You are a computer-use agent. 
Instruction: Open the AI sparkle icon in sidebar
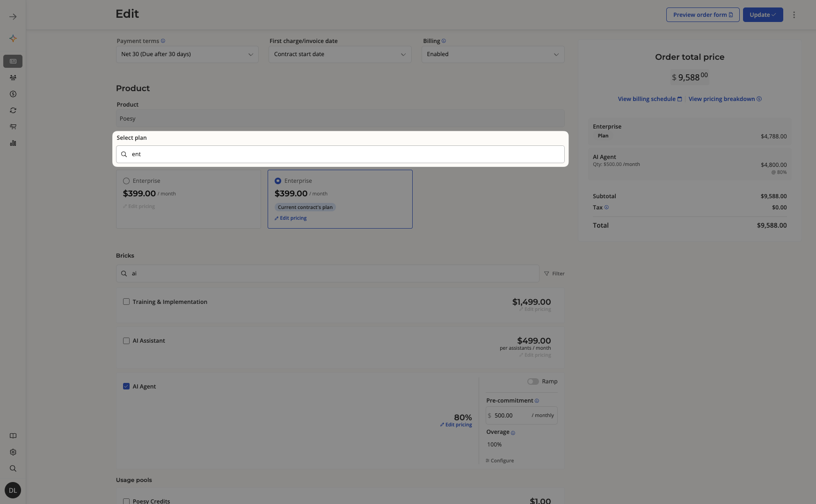(x=13, y=39)
